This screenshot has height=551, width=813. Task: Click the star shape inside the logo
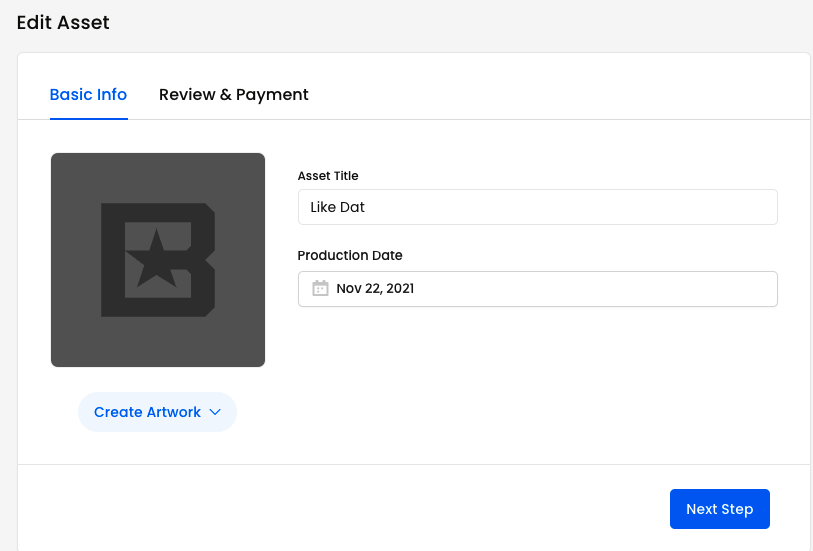pos(153,260)
